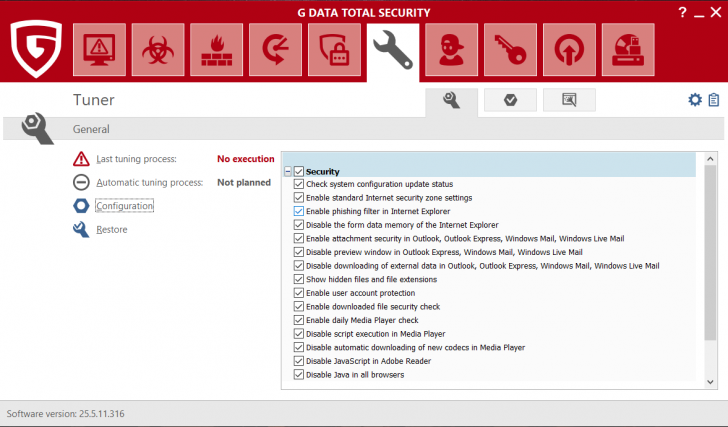
Task: Click the G DATA shield logo
Action: pos(36,48)
